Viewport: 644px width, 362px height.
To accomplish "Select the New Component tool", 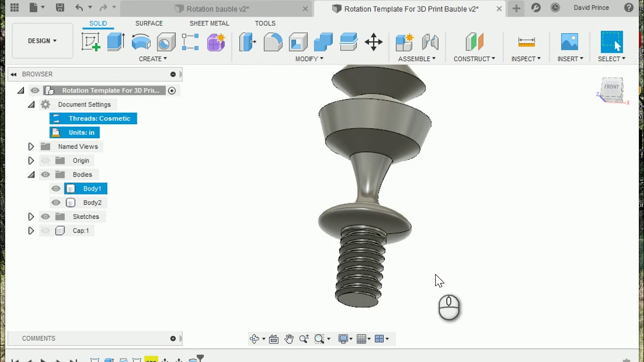I will (x=405, y=42).
